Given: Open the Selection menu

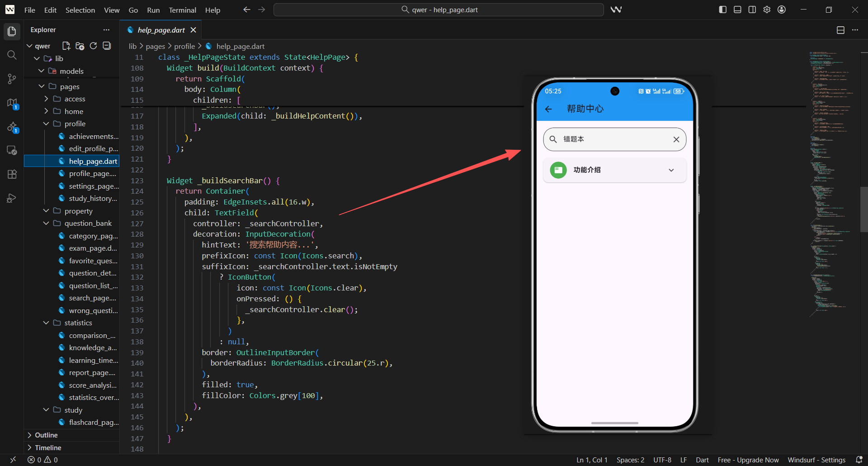Looking at the screenshot, I should [x=80, y=10].
